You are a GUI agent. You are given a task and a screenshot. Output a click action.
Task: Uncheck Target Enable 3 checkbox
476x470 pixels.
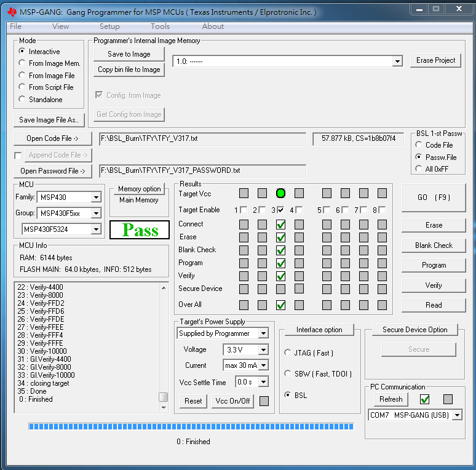pyautogui.click(x=280, y=210)
